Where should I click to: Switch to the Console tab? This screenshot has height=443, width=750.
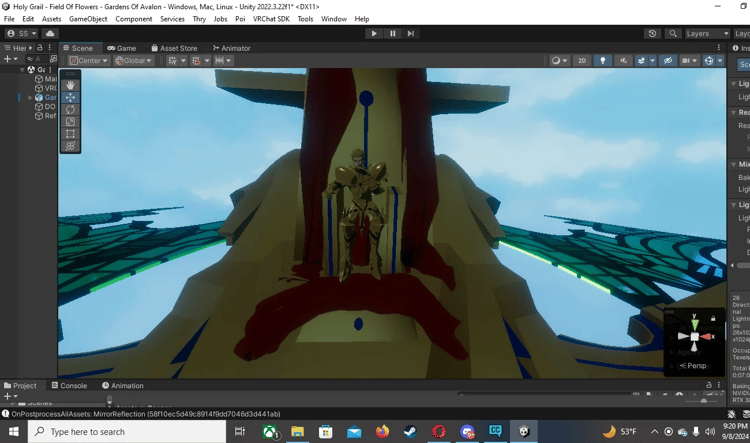[x=68, y=386]
